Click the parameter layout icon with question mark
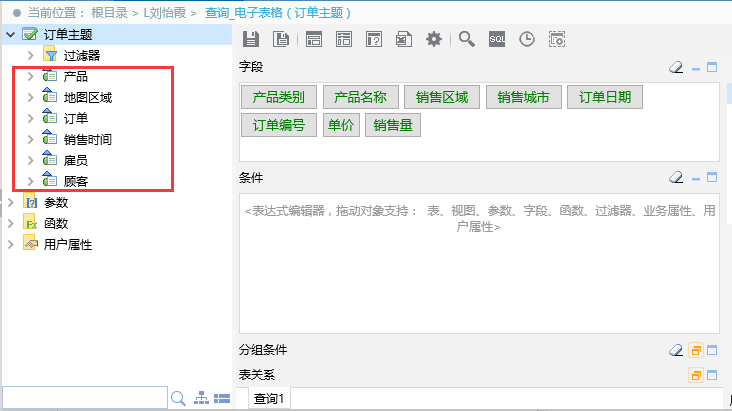Screen dimensions: 732x411 pos(374,39)
